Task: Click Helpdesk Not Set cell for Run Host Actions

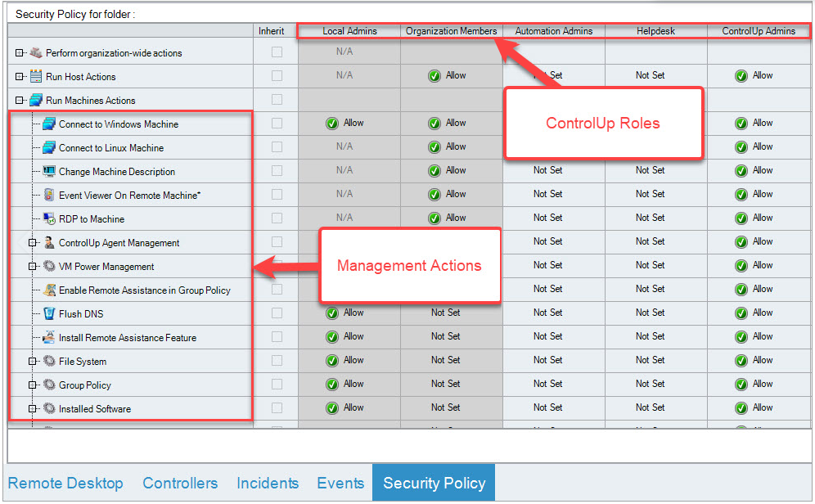Action: 650,75
